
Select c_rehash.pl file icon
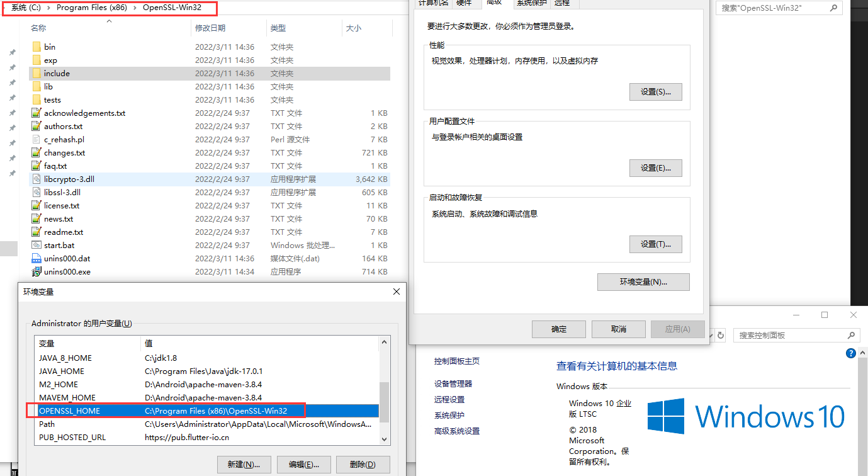[x=37, y=139]
